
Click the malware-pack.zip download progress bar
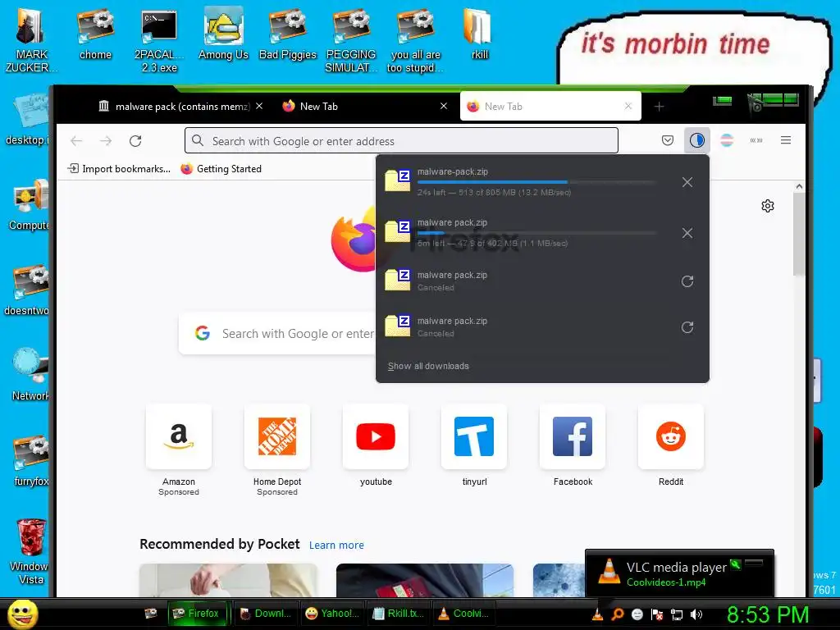point(536,182)
